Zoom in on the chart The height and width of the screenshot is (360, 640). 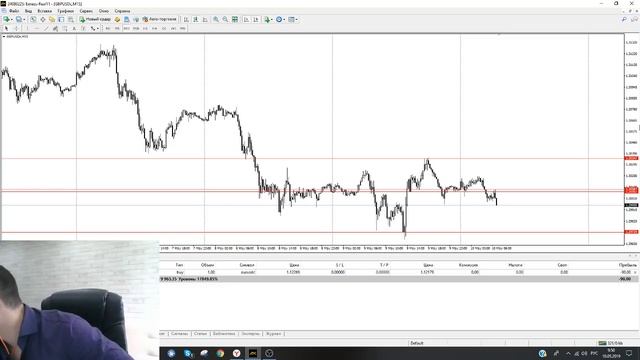[216, 19]
